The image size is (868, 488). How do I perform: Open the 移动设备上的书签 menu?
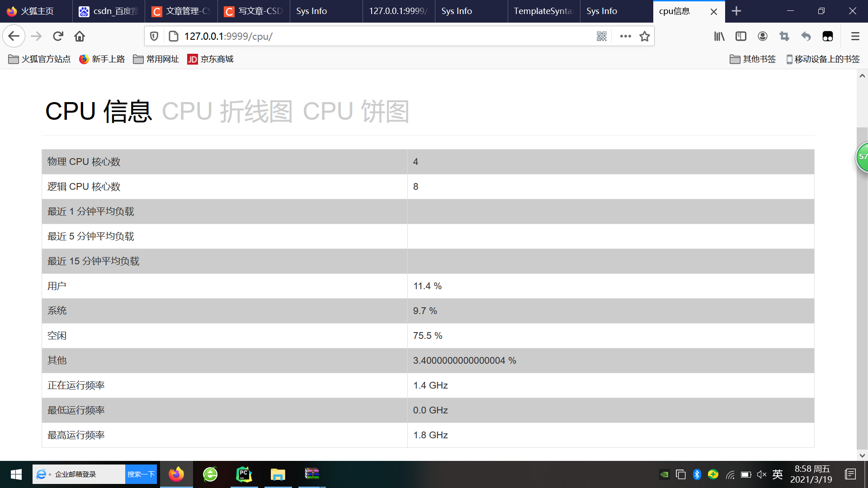click(822, 59)
